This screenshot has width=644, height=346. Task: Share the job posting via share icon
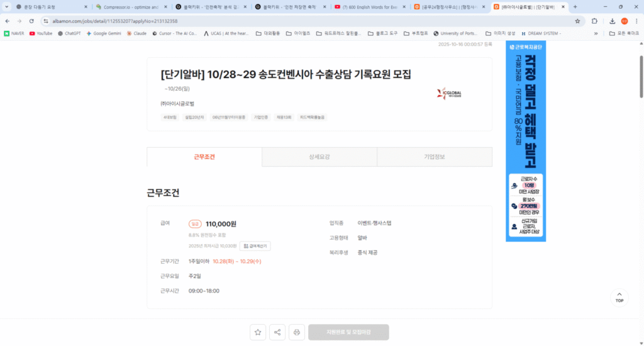pyautogui.click(x=277, y=332)
